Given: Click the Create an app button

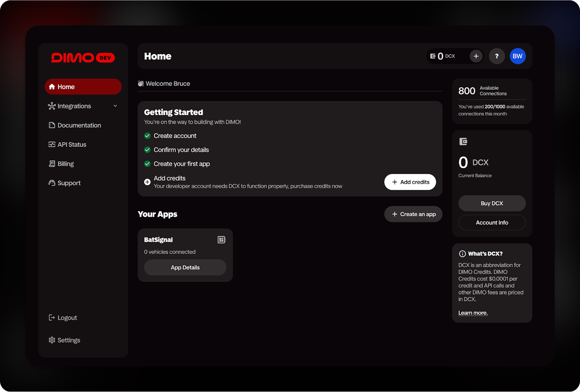Looking at the screenshot, I should pyautogui.click(x=413, y=214).
